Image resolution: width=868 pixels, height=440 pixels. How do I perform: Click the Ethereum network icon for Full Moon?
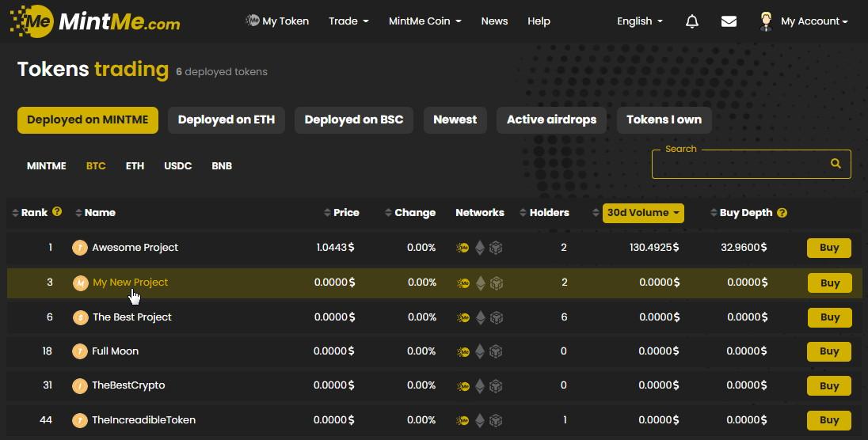click(x=480, y=351)
